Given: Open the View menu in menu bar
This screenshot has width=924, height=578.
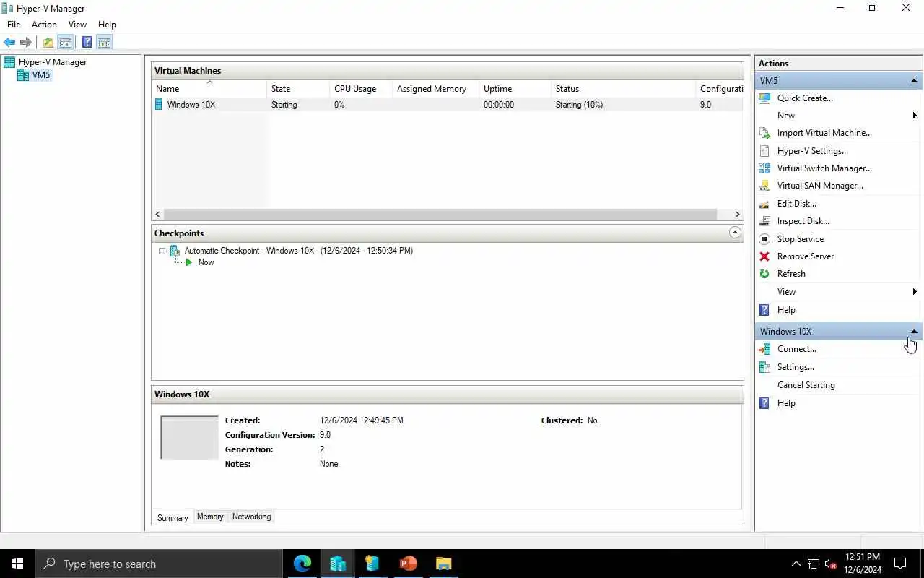Looking at the screenshot, I should pos(77,25).
